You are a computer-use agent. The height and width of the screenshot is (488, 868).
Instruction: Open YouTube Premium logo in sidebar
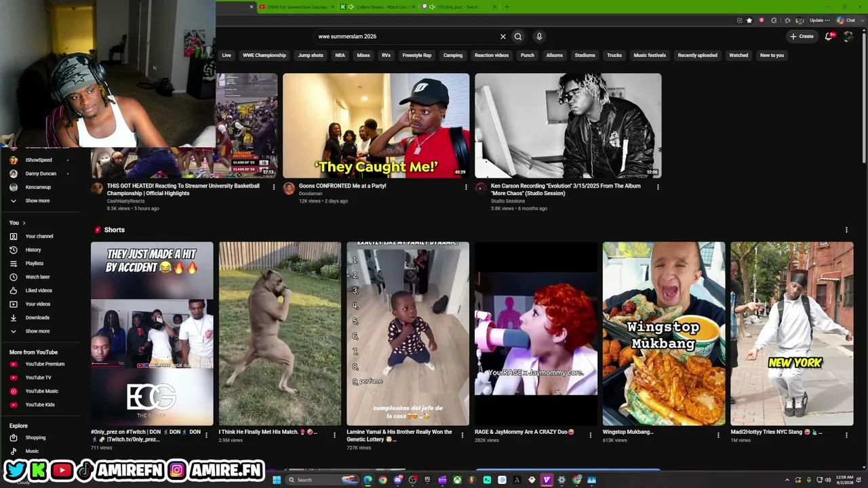pos(13,364)
